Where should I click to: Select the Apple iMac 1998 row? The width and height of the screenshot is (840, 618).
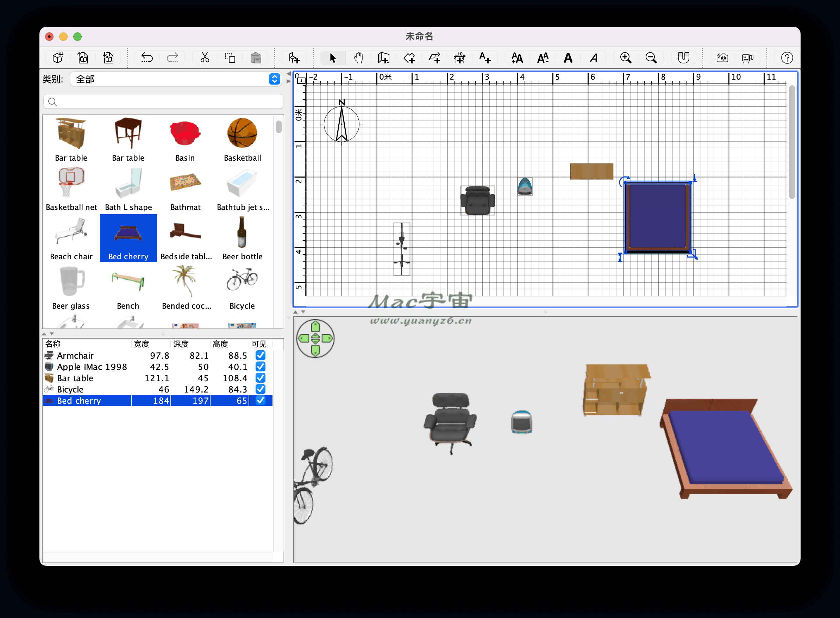[x=92, y=367]
